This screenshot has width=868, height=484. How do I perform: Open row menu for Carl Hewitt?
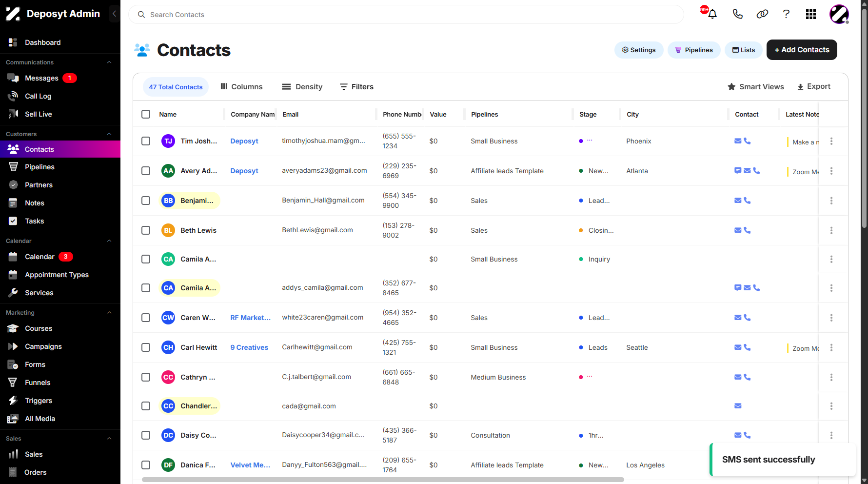point(831,347)
